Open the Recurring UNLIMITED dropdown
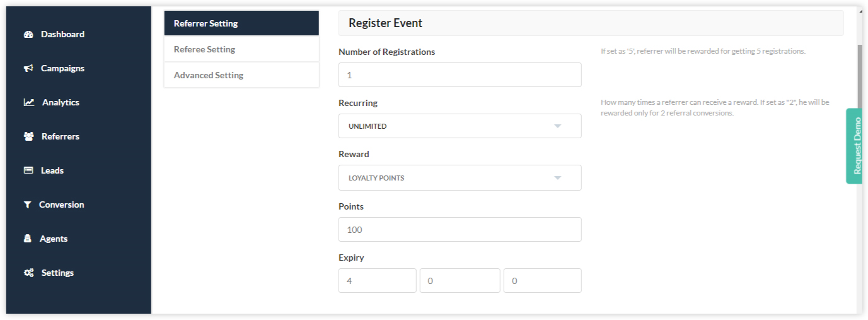This screenshot has height=320, width=868. coord(460,126)
